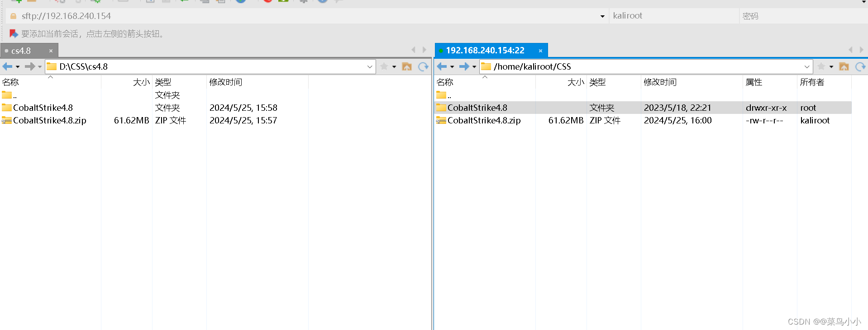The width and height of the screenshot is (868, 330).
Task: Go back in the local pane history
Action: point(7,66)
